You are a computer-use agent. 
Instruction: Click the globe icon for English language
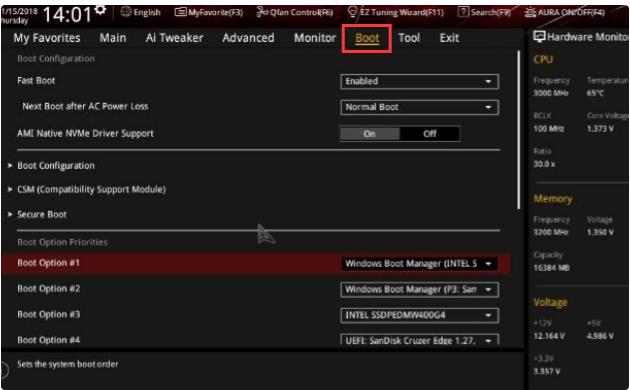(x=126, y=12)
